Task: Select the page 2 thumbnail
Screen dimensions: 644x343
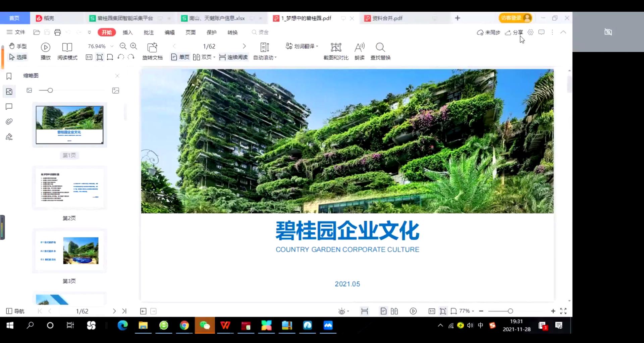Action: pos(69,188)
